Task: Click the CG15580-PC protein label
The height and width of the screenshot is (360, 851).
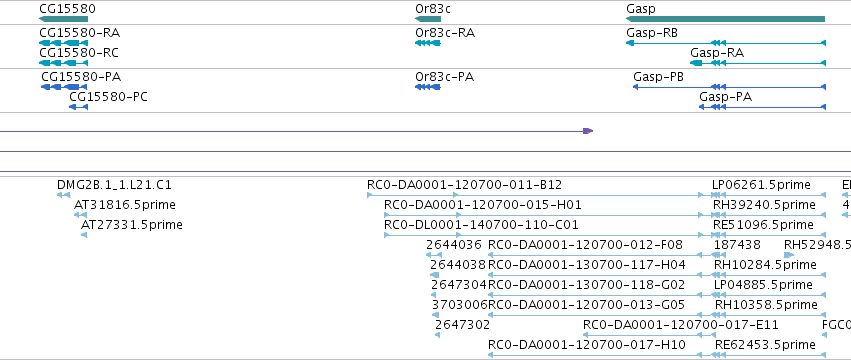Action: [x=108, y=97]
